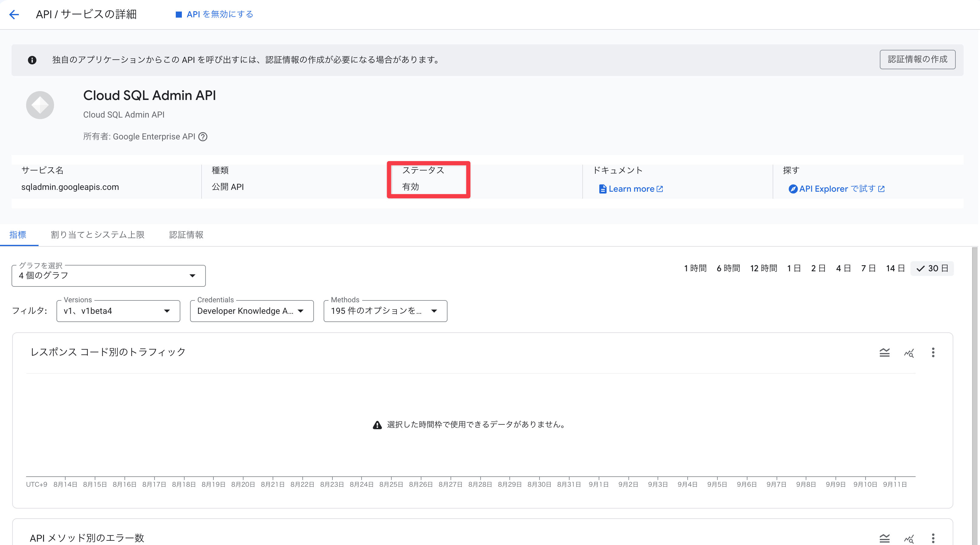The height and width of the screenshot is (545, 980).
Task: Select the 4 日 time range
Action: click(843, 268)
